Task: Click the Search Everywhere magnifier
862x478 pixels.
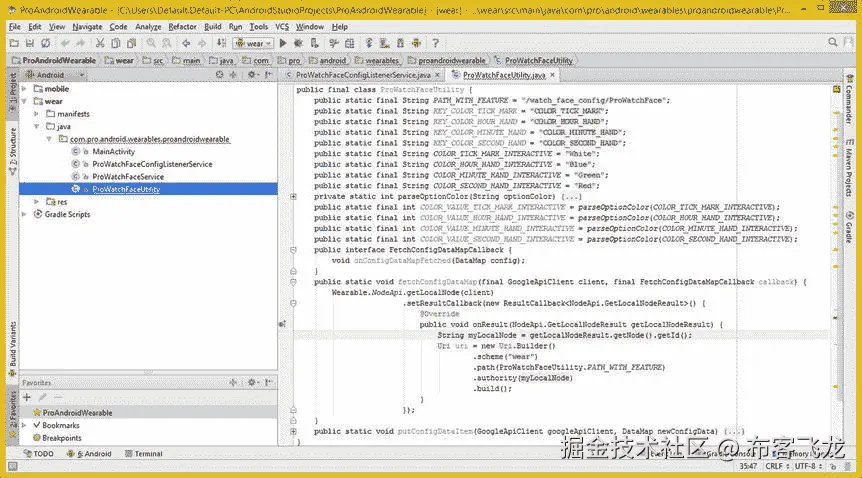Action: pos(832,42)
